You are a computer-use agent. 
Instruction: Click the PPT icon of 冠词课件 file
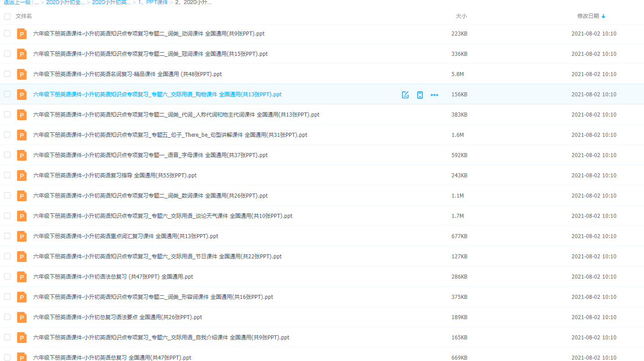[22, 54]
